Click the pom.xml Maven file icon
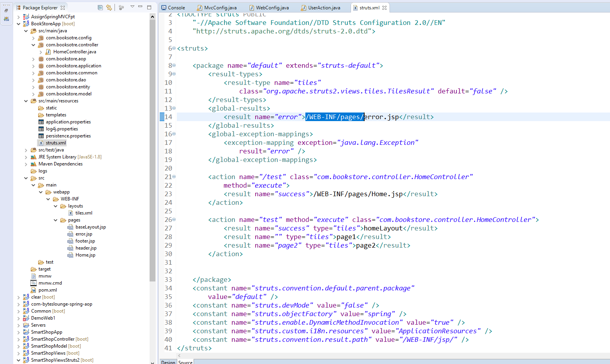This screenshot has height=364, width=610. click(33, 290)
